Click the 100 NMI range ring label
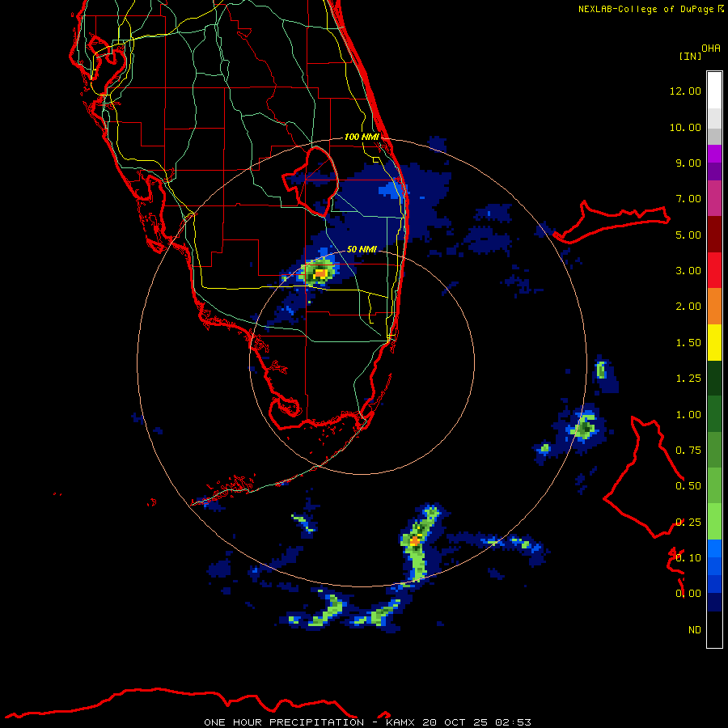 (x=362, y=137)
